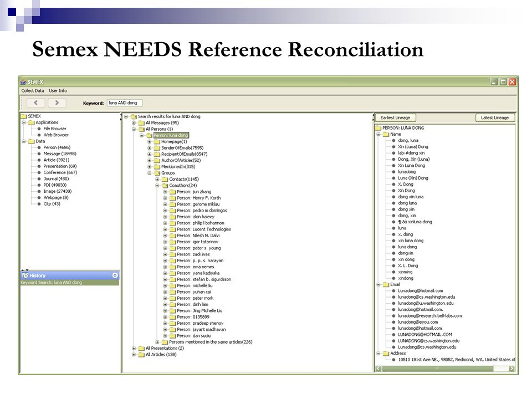Expand All Presentations (2) node
This screenshot has height=399, width=532.
(x=134, y=349)
